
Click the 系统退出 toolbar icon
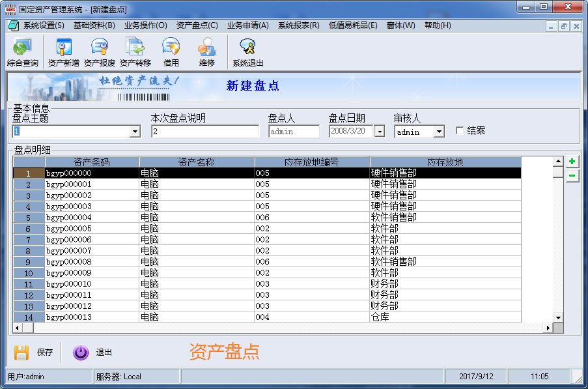pos(247,52)
